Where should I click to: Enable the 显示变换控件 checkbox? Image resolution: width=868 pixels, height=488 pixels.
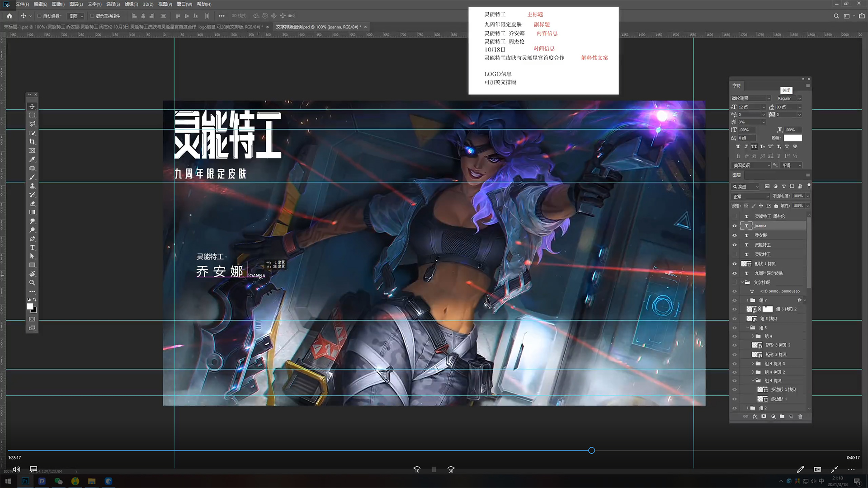click(92, 16)
